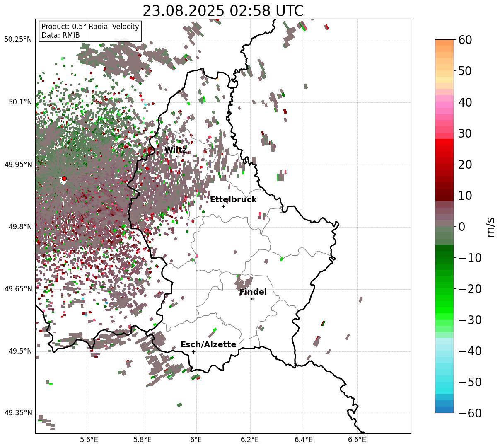Screen dimensions: 500x448
Task: Click the 6.2°E longitude tick label
Action: click(x=250, y=439)
